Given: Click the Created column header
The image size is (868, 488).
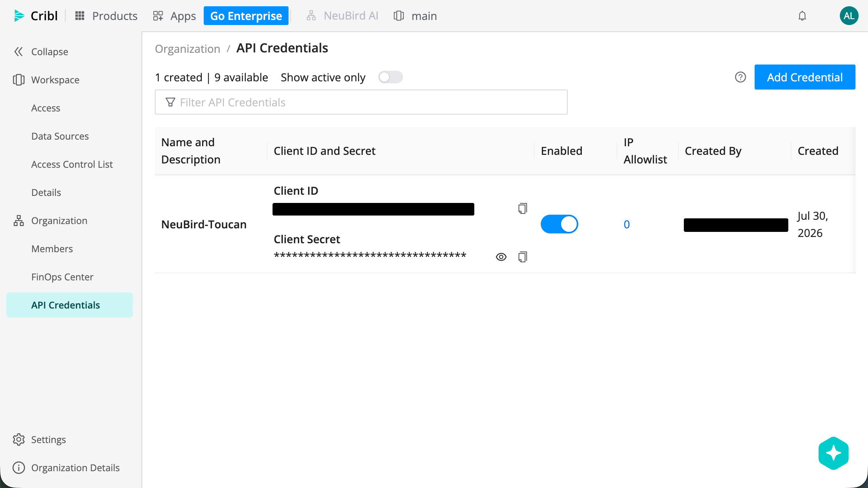Looking at the screenshot, I should (x=818, y=151).
